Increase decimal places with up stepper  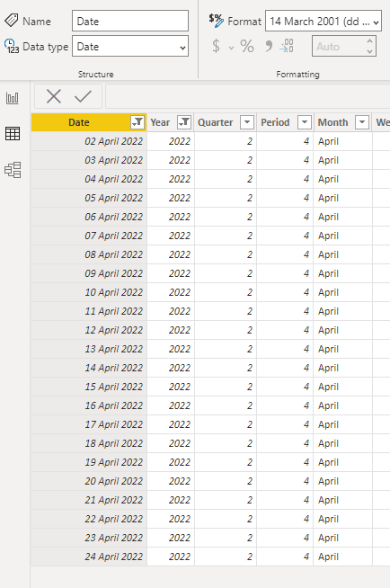[x=369, y=40]
